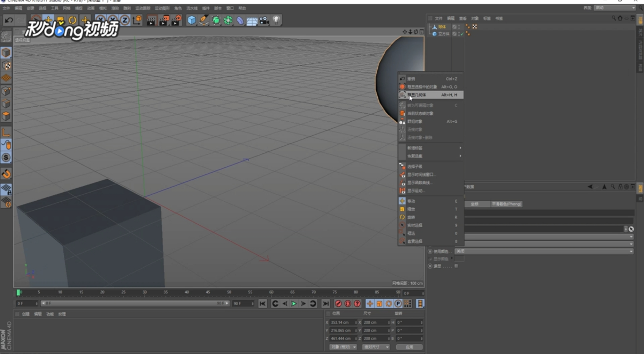Open the 帮助 menu
The width and height of the screenshot is (644, 354).
(x=242, y=8)
